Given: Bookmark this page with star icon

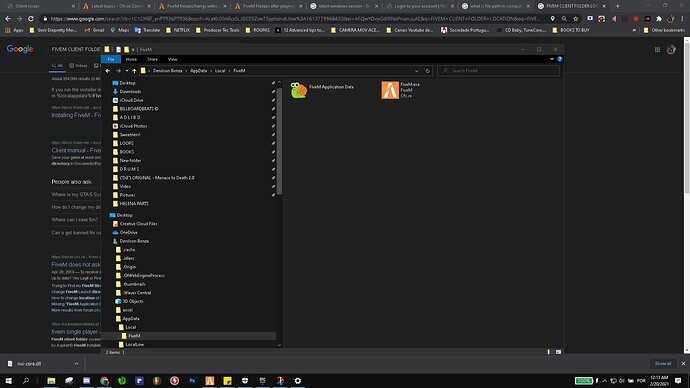Looking at the screenshot, I should pyautogui.click(x=576, y=18).
